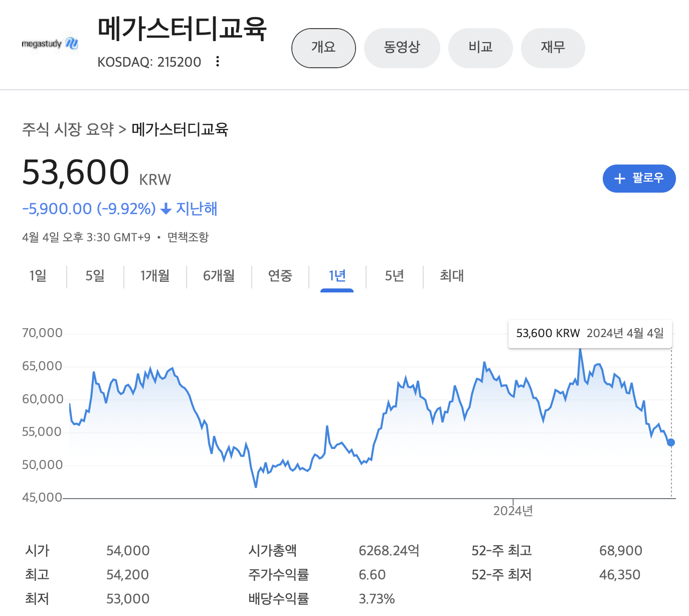Screen dimensions: 689x616
Task: Click the 52-주 최저 value 46,350
Action: [x=620, y=575]
